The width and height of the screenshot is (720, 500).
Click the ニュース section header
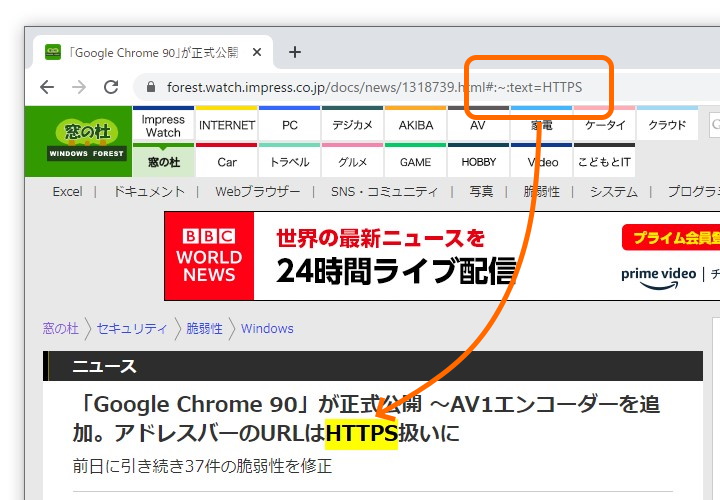tap(373, 366)
